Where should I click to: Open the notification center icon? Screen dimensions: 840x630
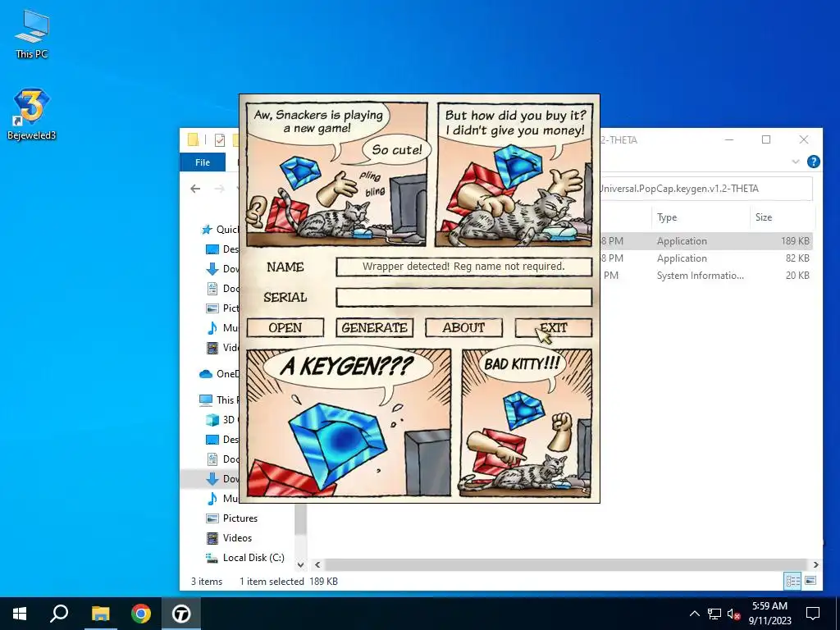813,614
